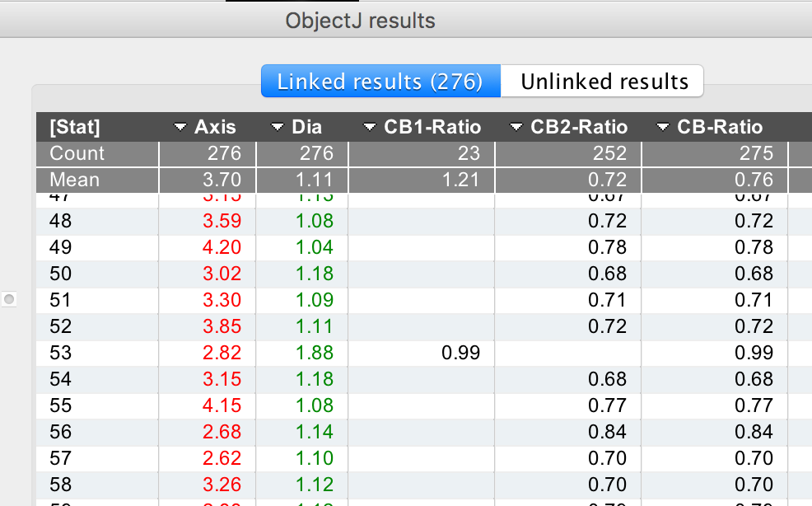Click the Axis value 3.02
Viewport: 812px width, 506px height.
(x=222, y=274)
